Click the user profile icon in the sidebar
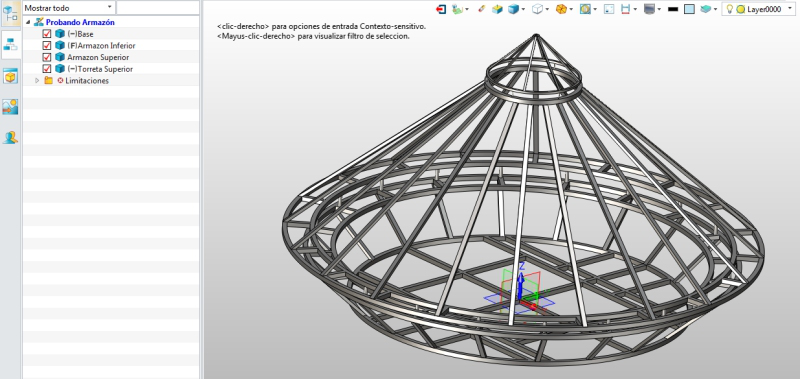 click(x=10, y=137)
